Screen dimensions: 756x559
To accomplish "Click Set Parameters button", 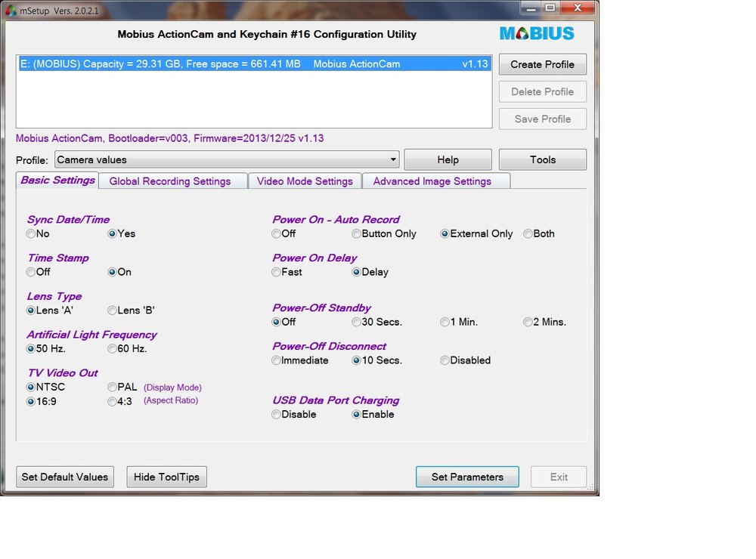I will coord(467,477).
